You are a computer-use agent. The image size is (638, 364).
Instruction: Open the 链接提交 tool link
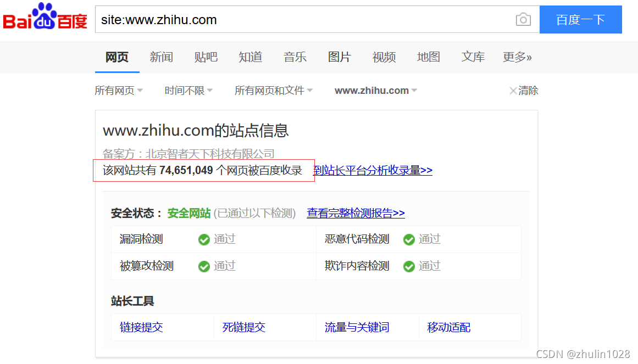click(x=141, y=327)
